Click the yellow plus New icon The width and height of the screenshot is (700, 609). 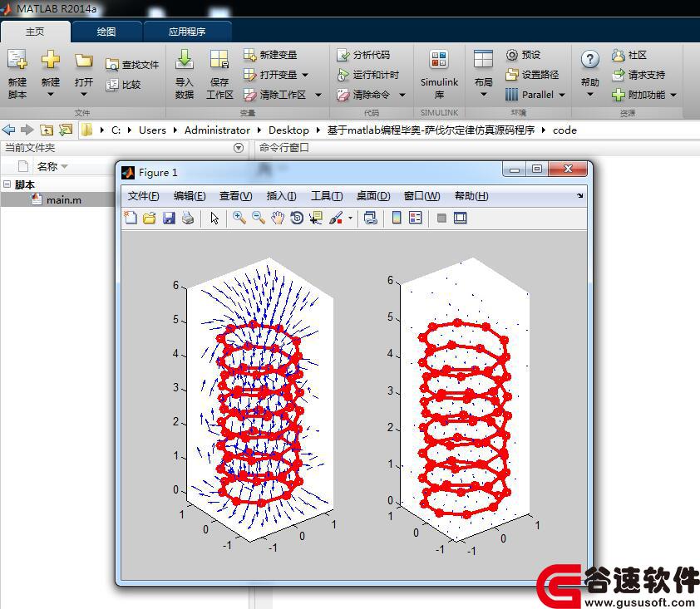[x=51, y=59]
